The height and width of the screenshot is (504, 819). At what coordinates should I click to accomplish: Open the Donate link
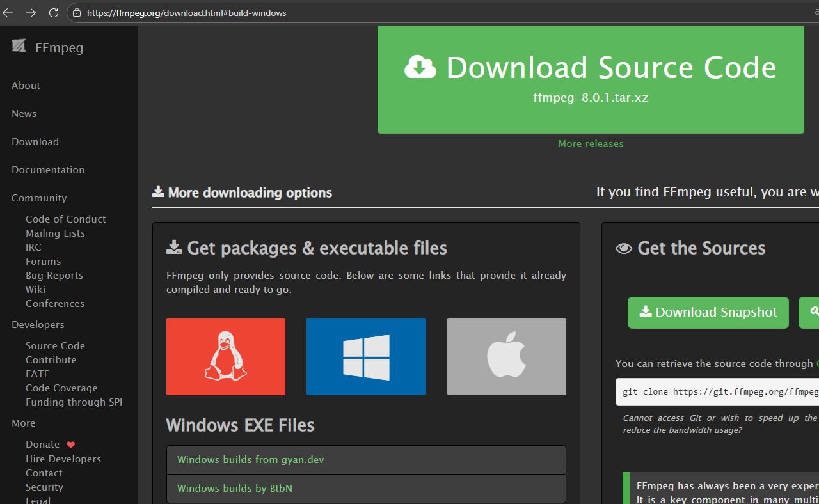pos(42,445)
